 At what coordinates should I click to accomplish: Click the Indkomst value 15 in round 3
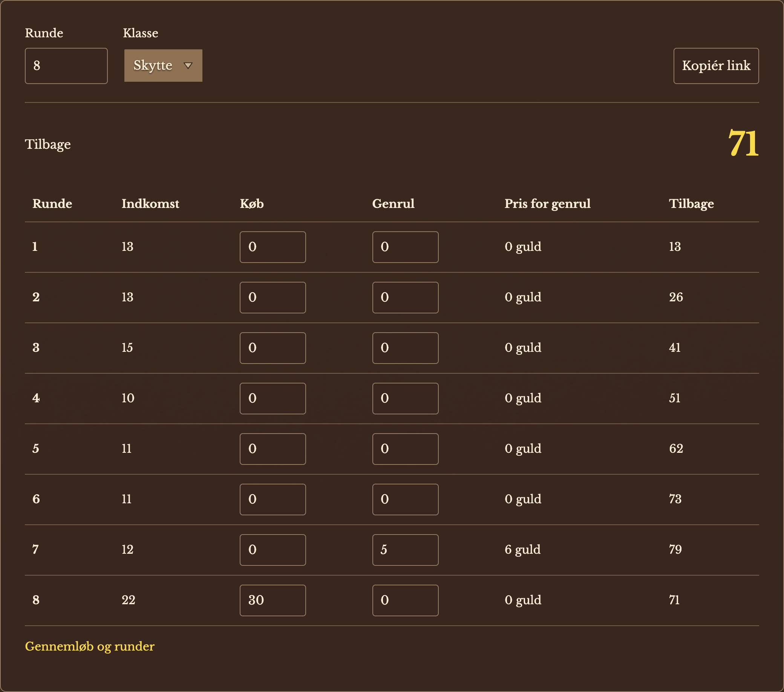[x=127, y=348]
